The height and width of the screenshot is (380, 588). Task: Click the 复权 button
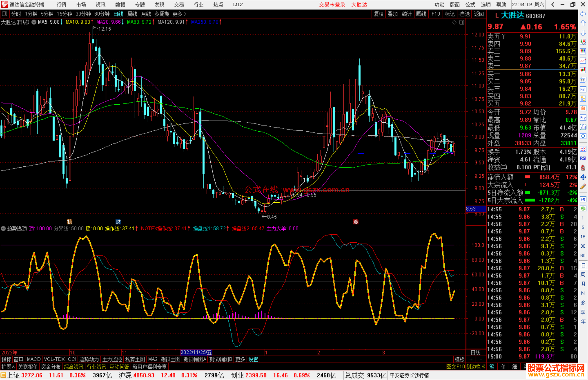[378, 14]
